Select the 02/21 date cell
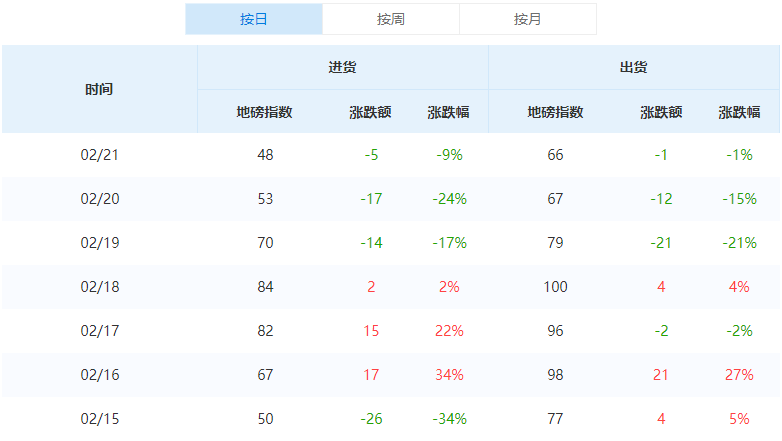 [100, 155]
